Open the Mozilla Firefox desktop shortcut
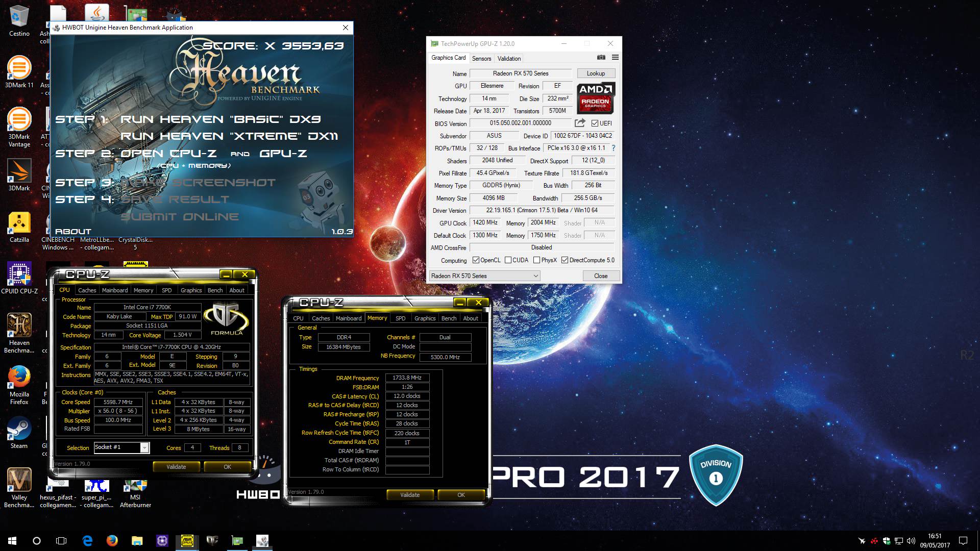This screenshot has height=551, width=980. click(19, 385)
